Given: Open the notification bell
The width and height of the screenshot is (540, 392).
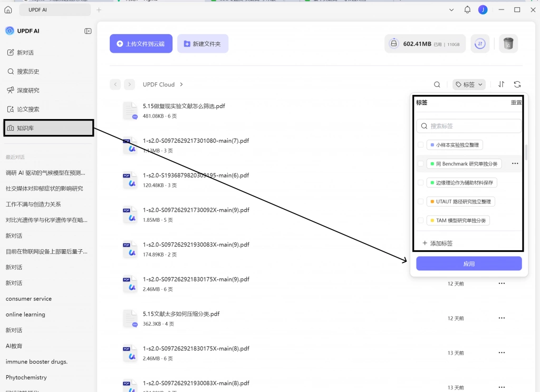Looking at the screenshot, I should tap(467, 9).
